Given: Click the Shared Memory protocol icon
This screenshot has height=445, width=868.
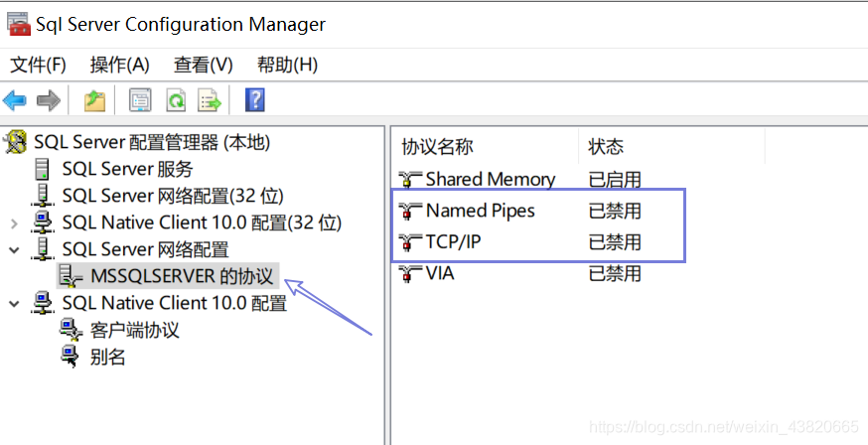Looking at the screenshot, I should coord(409,180).
